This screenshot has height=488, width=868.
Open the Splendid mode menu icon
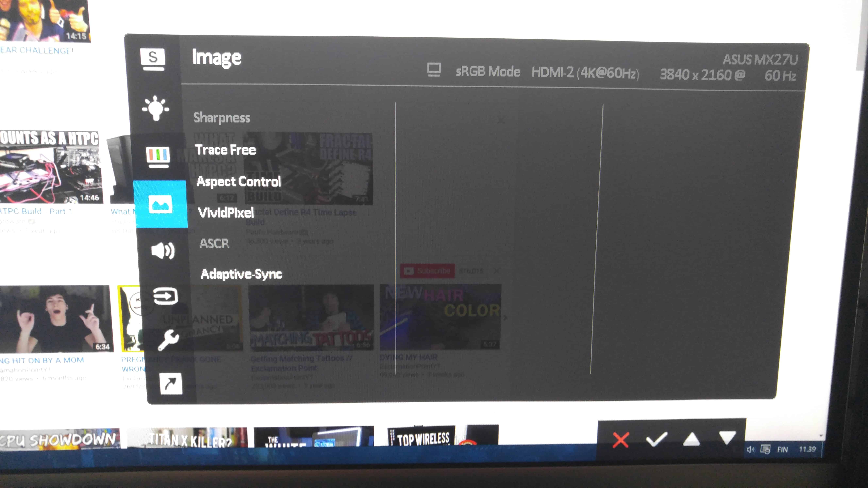(153, 59)
